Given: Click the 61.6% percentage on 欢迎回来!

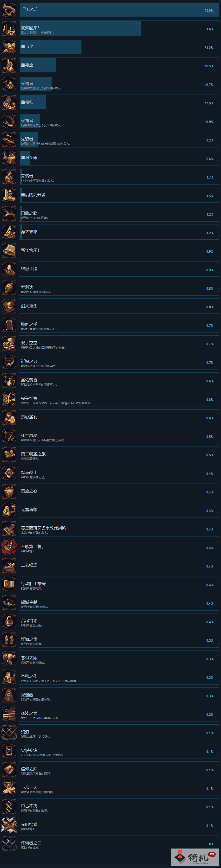Looking at the screenshot, I should point(209,29).
